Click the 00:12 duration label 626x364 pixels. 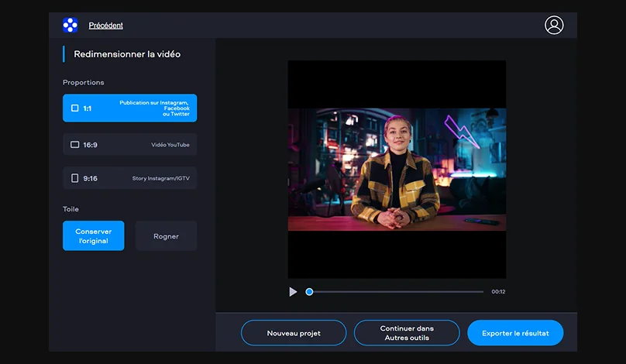pyautogui.click(x=498, y=292)
